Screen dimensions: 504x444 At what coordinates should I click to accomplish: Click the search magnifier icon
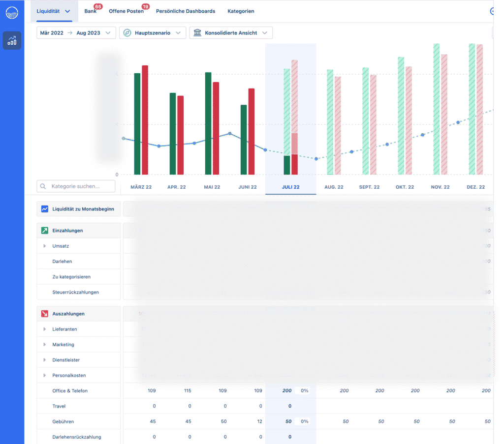[x=43, y=187]
